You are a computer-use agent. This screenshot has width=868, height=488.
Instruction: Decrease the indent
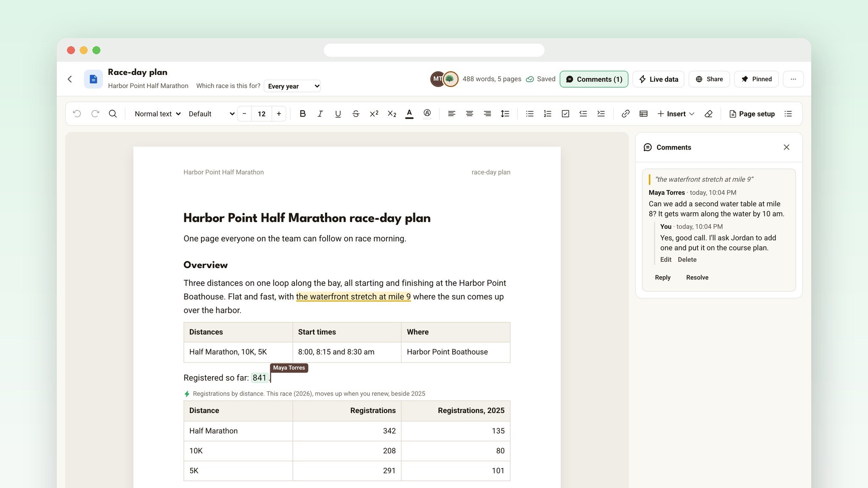[x=583, y=114]
